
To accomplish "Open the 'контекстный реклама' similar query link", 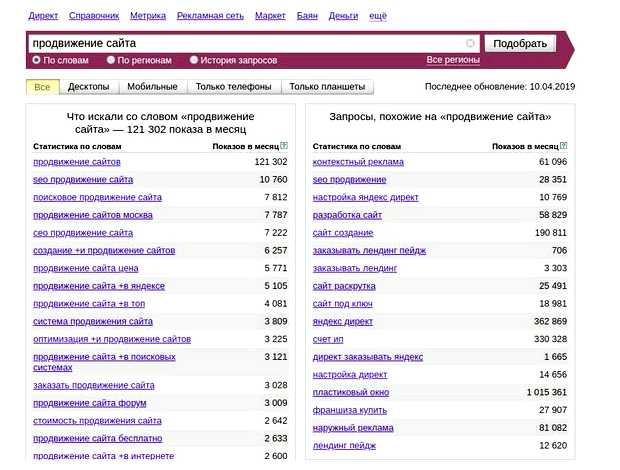I will (x=358, y=162).
